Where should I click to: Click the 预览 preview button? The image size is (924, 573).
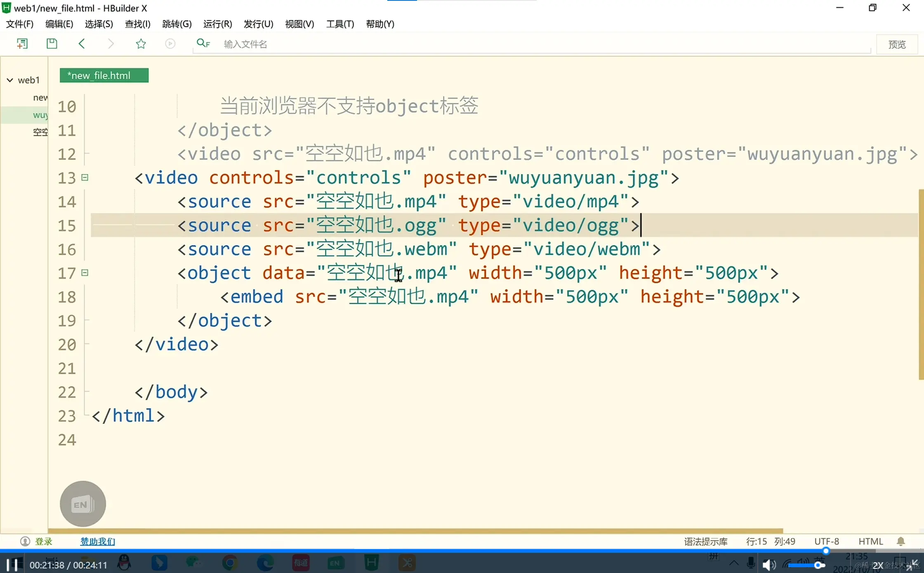pos(897,44)
